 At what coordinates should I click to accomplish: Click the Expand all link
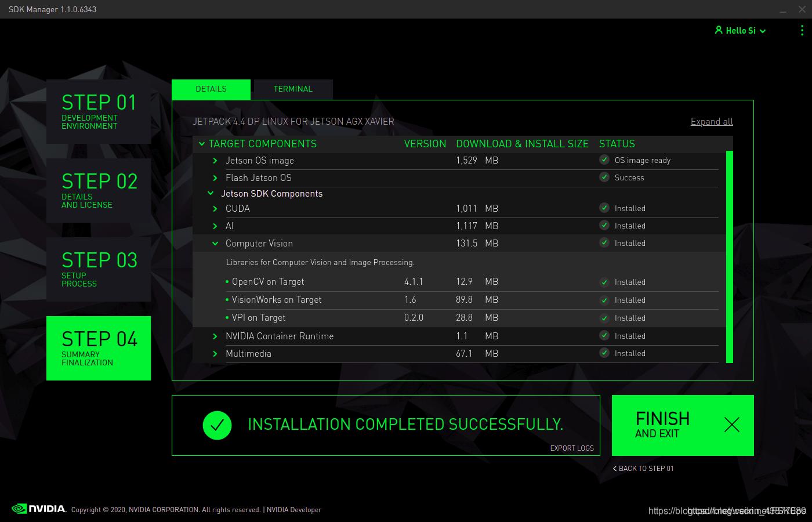pos(712,122)
